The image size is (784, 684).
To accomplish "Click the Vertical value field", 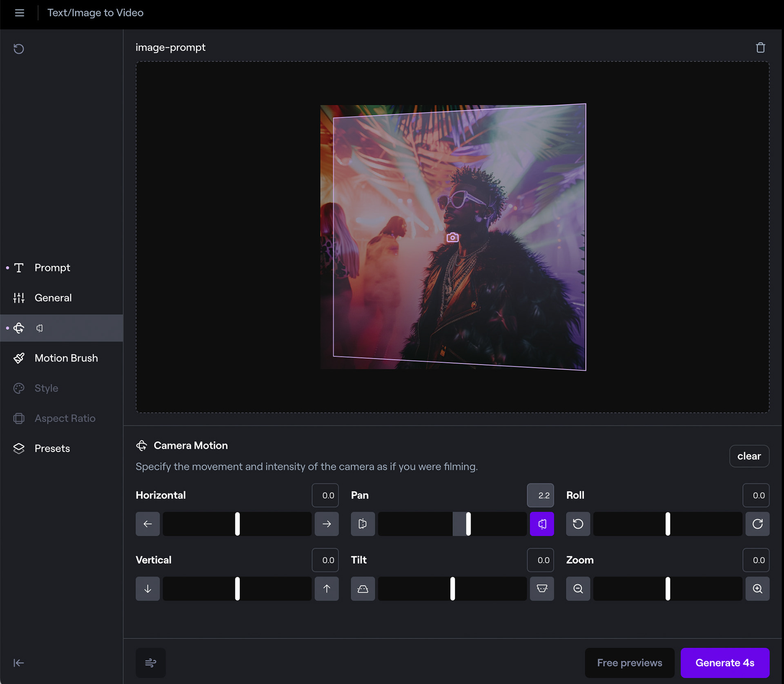I will click(x=325, y=560).
